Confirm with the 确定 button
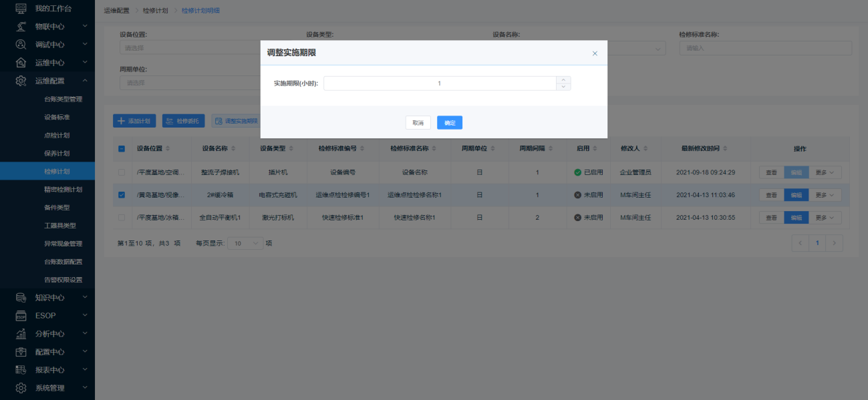Viewport: 868px width, 400px height. coord(450,123)
